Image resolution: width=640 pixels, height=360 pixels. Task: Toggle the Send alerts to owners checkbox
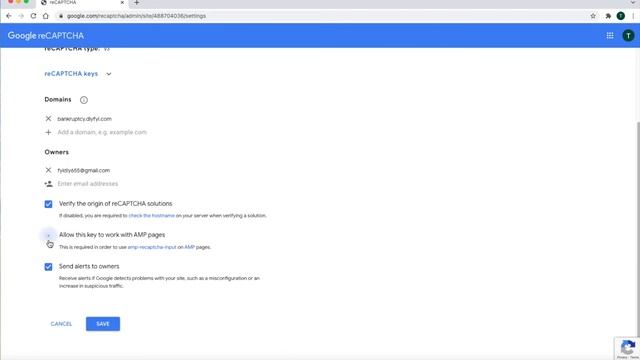[x=48, y=267]
